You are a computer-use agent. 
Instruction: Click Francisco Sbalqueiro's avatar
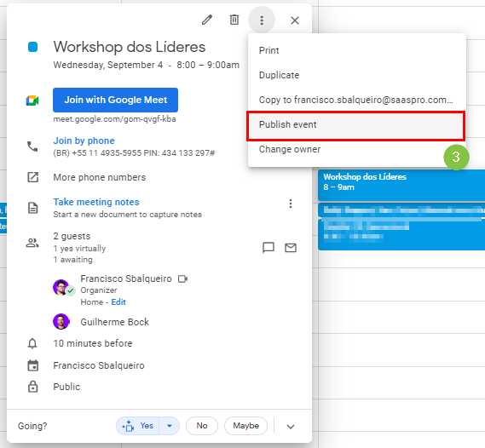pos(61,287)
